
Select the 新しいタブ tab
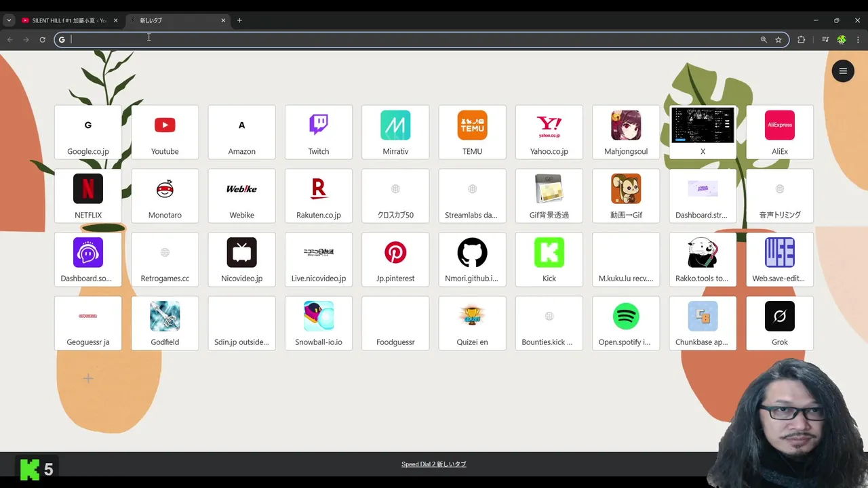coord(176,20)
